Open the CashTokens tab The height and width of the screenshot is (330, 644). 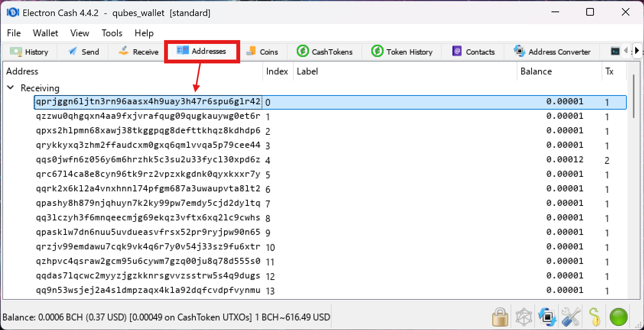(x=325, y=52)
